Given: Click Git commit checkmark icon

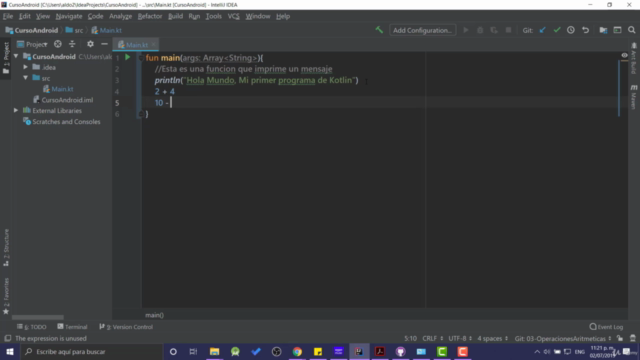Looking at the screenshot, I should point(557,30).
